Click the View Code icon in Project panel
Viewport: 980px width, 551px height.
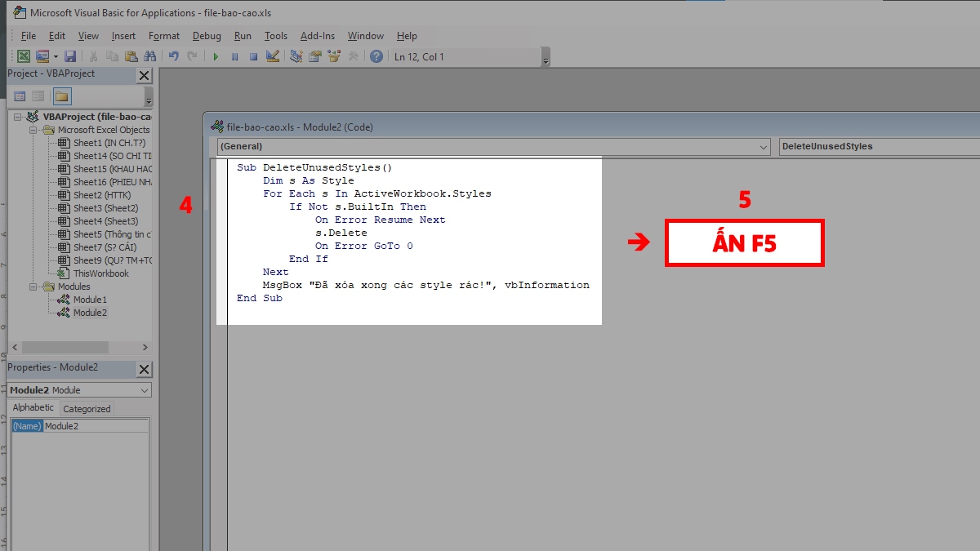click(x=19, y=96)
